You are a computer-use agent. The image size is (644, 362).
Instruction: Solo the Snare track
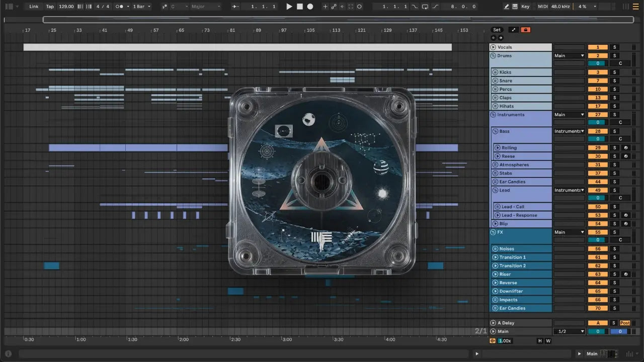coord(614,81)
